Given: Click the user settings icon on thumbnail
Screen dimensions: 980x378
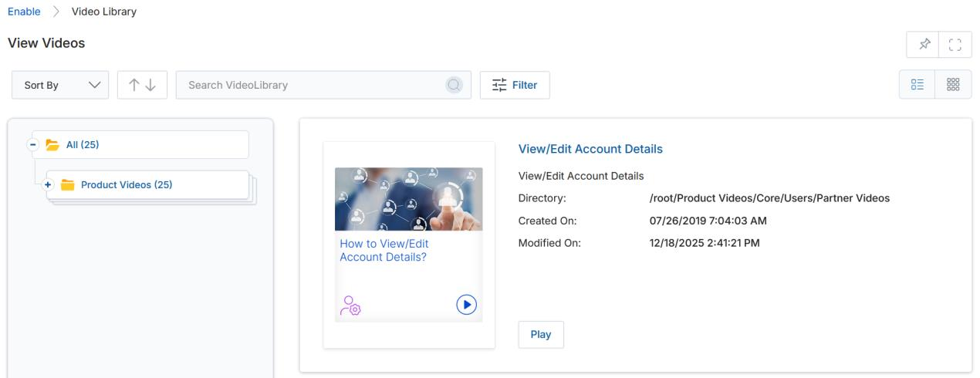Looking at the screenshot, I should click(350, 305).
